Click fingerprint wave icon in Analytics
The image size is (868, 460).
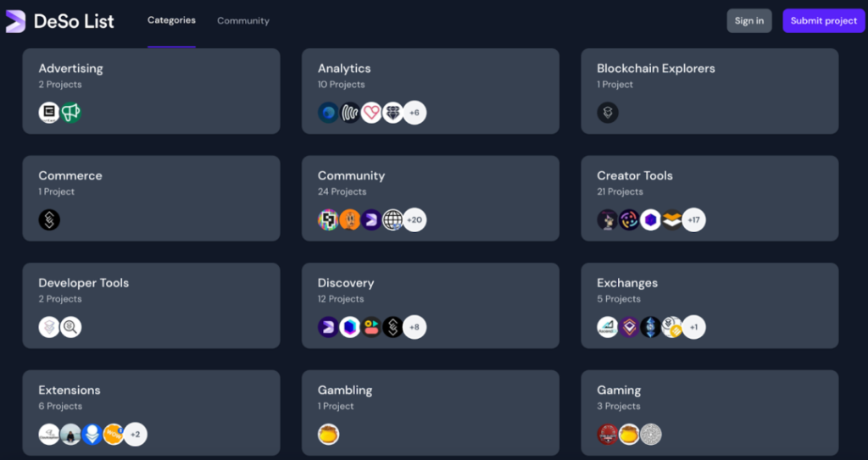point(350,113)
